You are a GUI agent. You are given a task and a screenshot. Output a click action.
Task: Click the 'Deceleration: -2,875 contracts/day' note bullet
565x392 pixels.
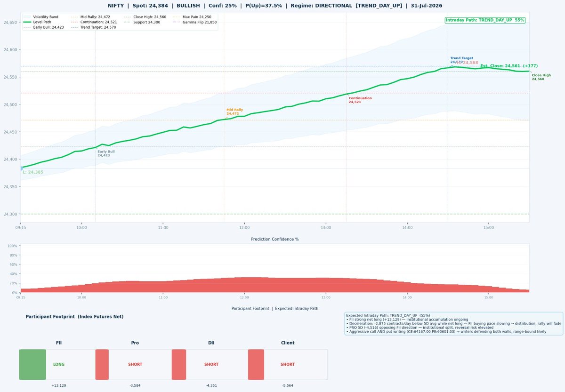(x=453, y=324)
